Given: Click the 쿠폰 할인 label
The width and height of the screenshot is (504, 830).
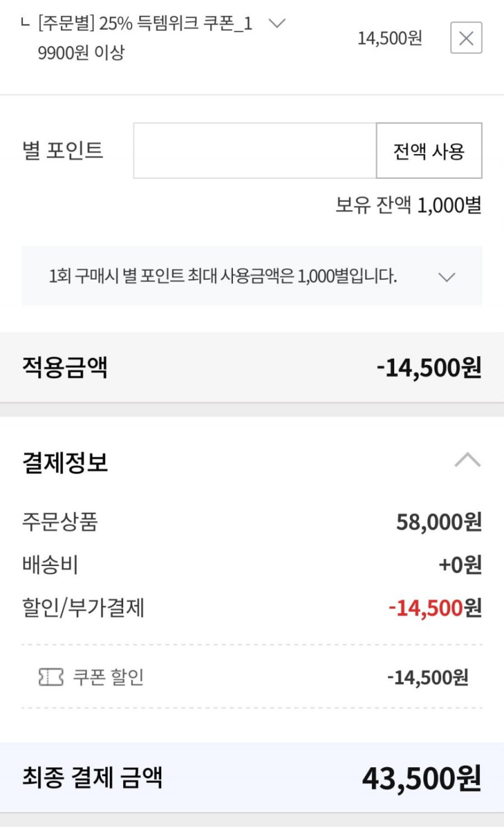Looking at the screenshot, I should click(x=108, y=677).
